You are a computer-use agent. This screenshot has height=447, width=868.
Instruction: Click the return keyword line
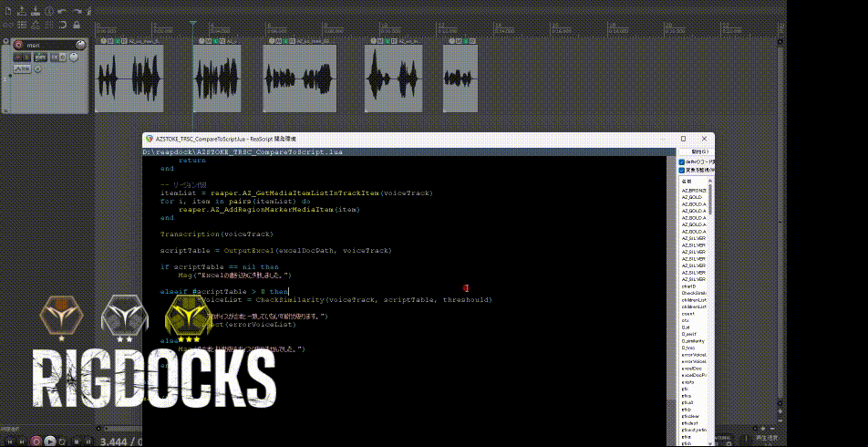(192, 160)
